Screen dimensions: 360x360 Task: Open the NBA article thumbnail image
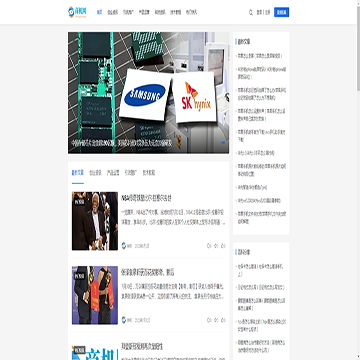[95, 221]
